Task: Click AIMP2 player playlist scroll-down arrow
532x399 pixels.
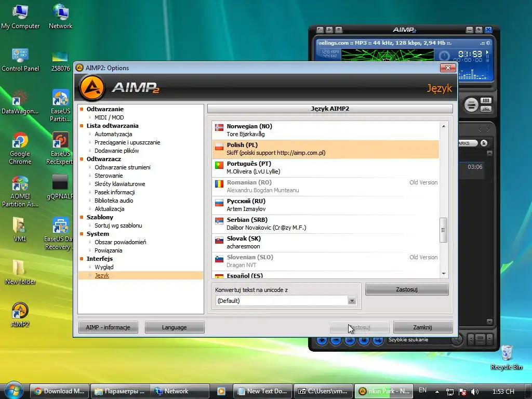Action: coord(489,322)
